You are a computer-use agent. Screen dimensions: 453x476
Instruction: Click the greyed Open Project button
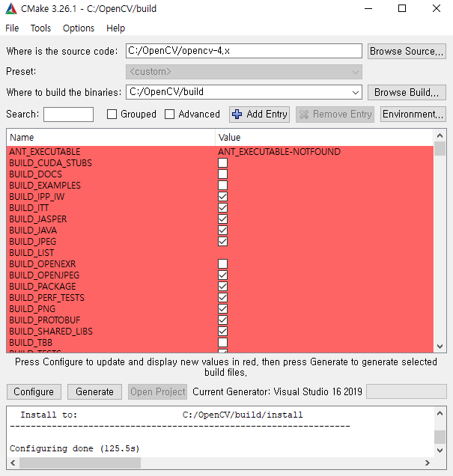click(157, 391)
